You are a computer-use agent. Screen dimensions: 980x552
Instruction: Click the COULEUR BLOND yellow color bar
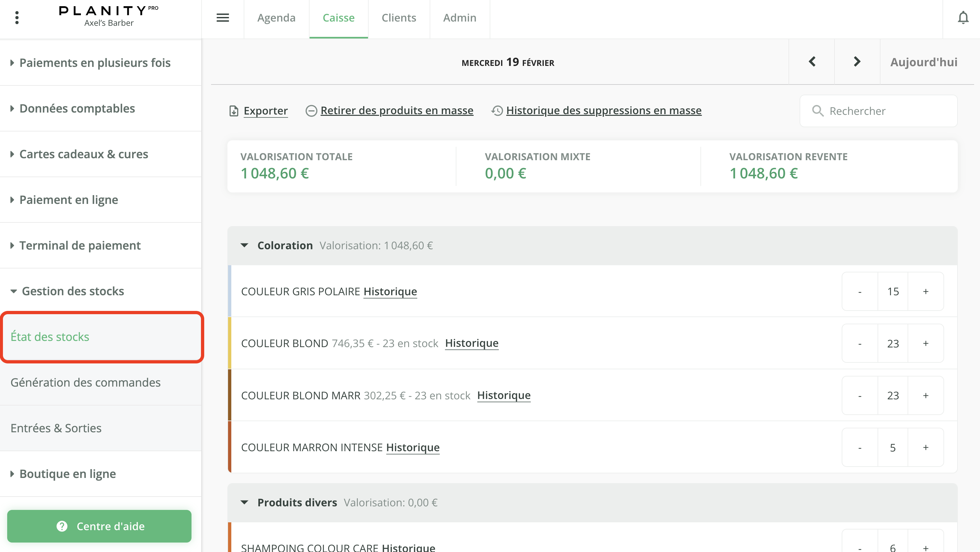click(230, 343)
